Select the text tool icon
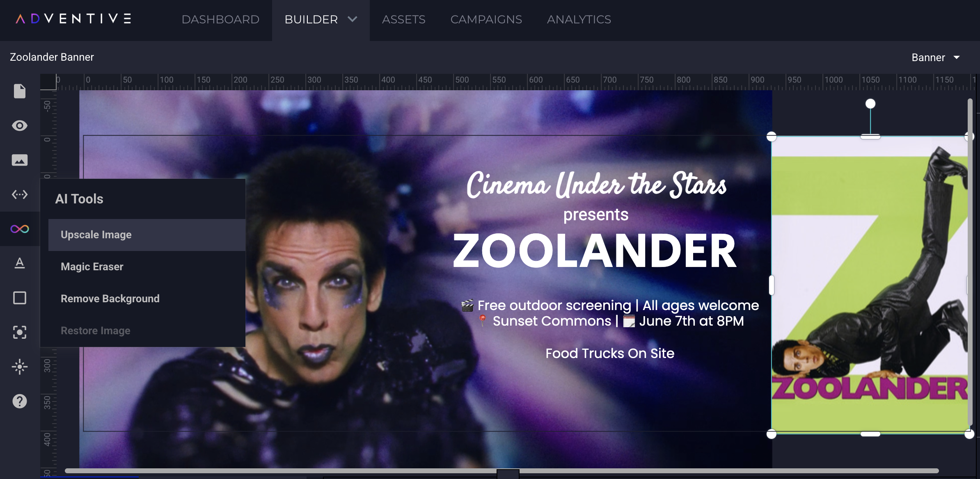This screenshot has height=479, width=980. click(20, 263)
